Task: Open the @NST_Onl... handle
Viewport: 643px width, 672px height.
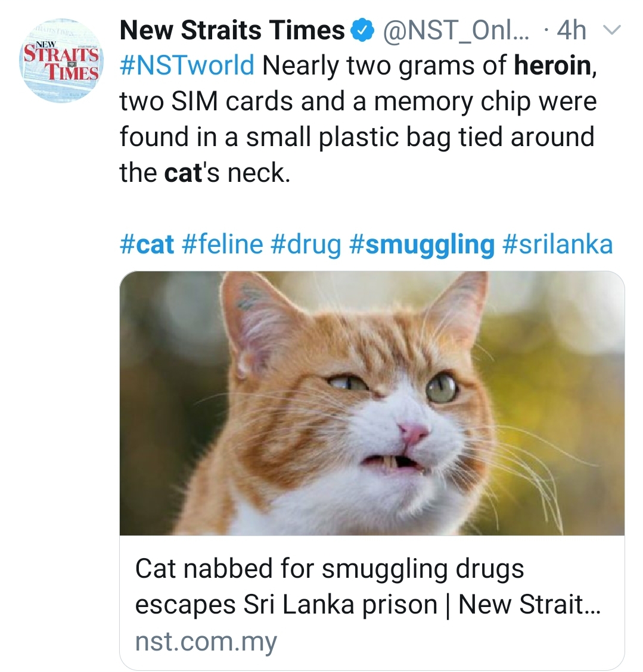Action: pos(455,30)
